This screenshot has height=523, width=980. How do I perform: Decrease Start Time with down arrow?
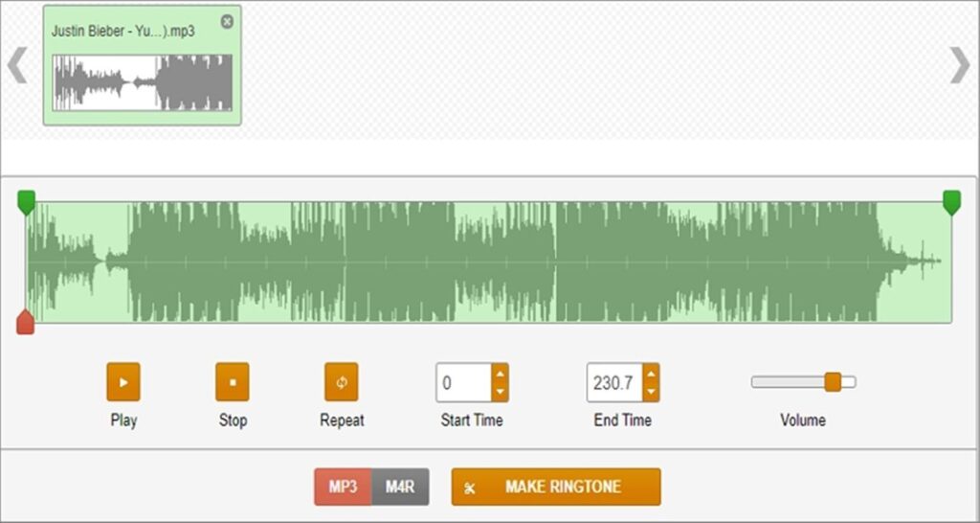500,391
